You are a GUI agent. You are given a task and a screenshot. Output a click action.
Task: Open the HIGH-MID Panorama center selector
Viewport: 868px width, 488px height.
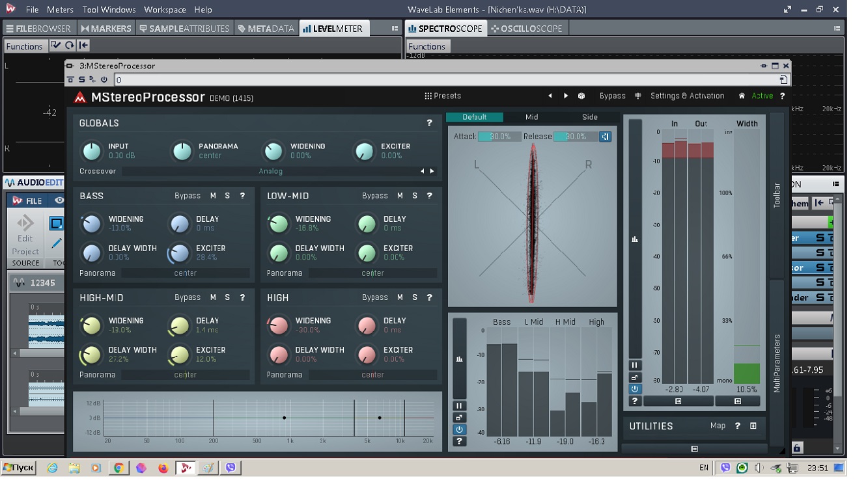pyautogui.click(x=186, y=375)
